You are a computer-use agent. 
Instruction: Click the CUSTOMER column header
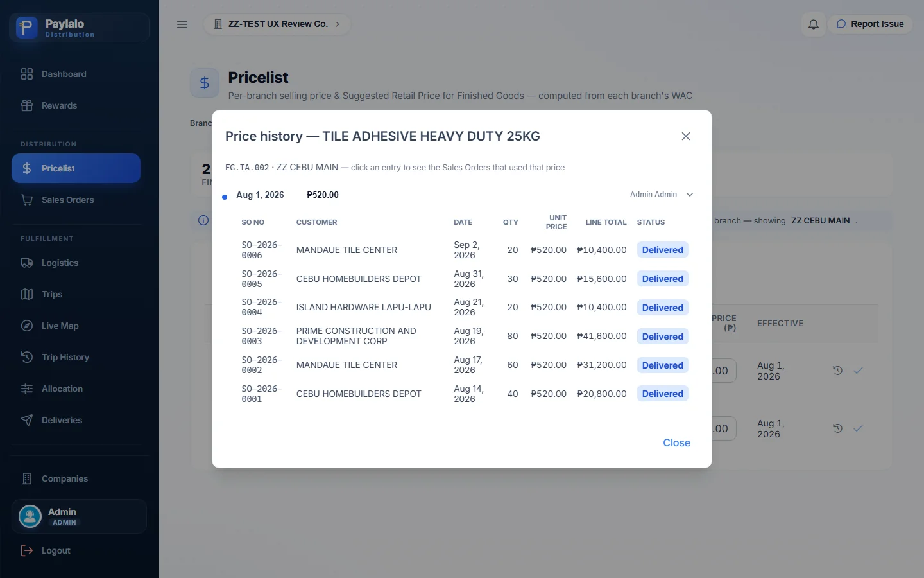click(316, 222)
